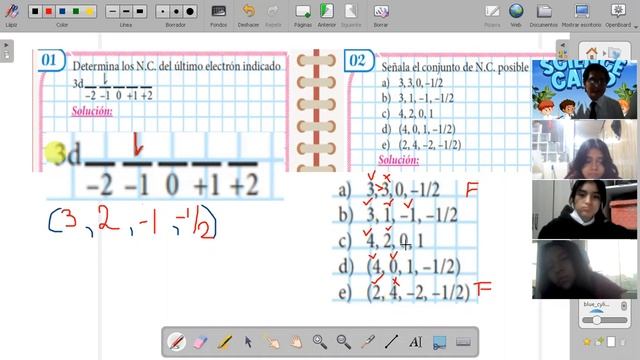Viewport: 640px width, 360px height.
Task: Open the Fondos background options
Action: [x=219, y=15]
